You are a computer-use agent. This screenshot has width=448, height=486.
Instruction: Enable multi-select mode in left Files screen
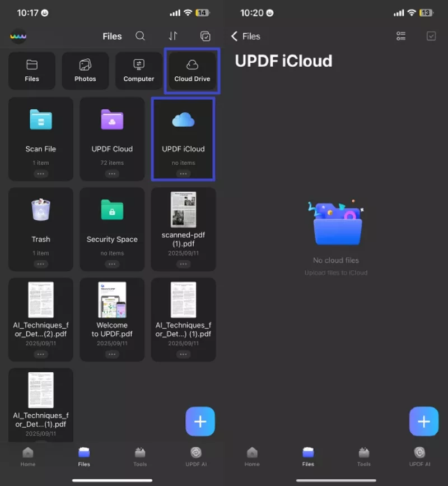point(206,36)
